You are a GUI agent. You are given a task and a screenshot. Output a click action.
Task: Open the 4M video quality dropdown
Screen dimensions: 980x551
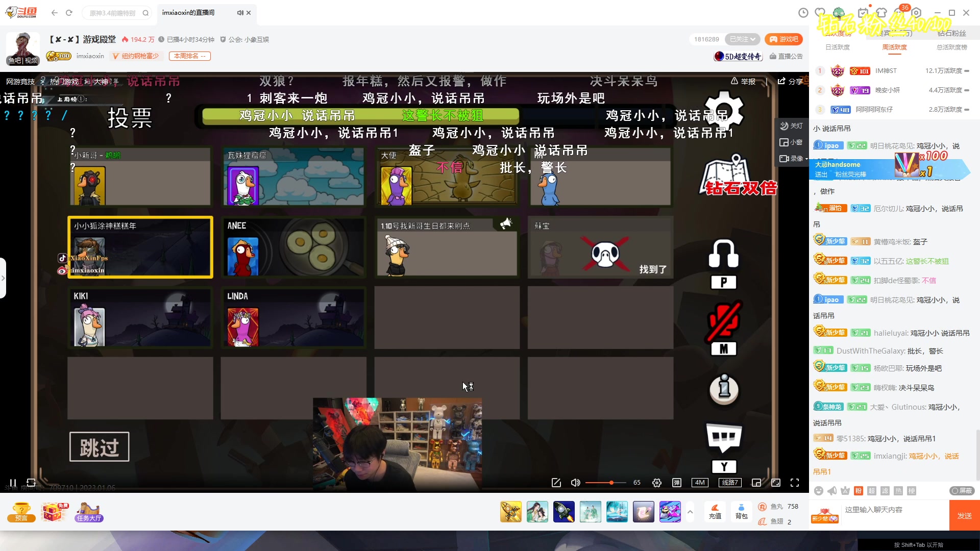[x=700, y=483]
